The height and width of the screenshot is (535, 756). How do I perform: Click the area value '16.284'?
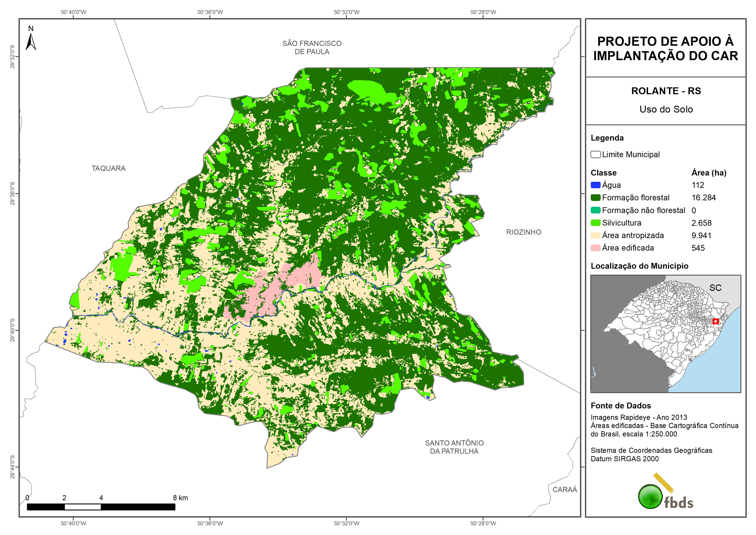pyautogui.click(x=704, y=198)
